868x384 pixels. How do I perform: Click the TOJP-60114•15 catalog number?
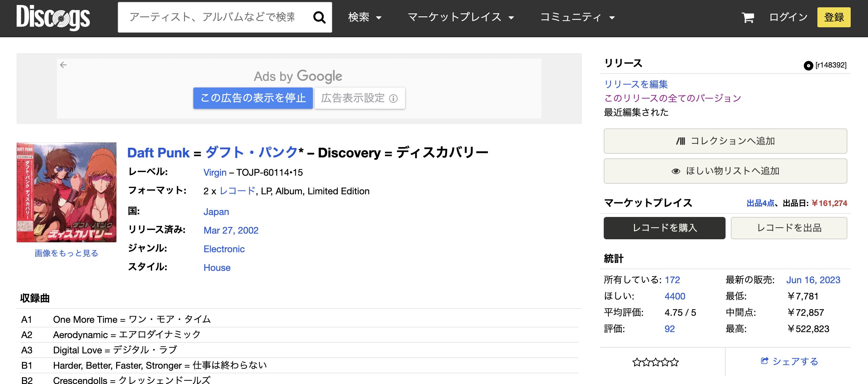pos(269,172)
